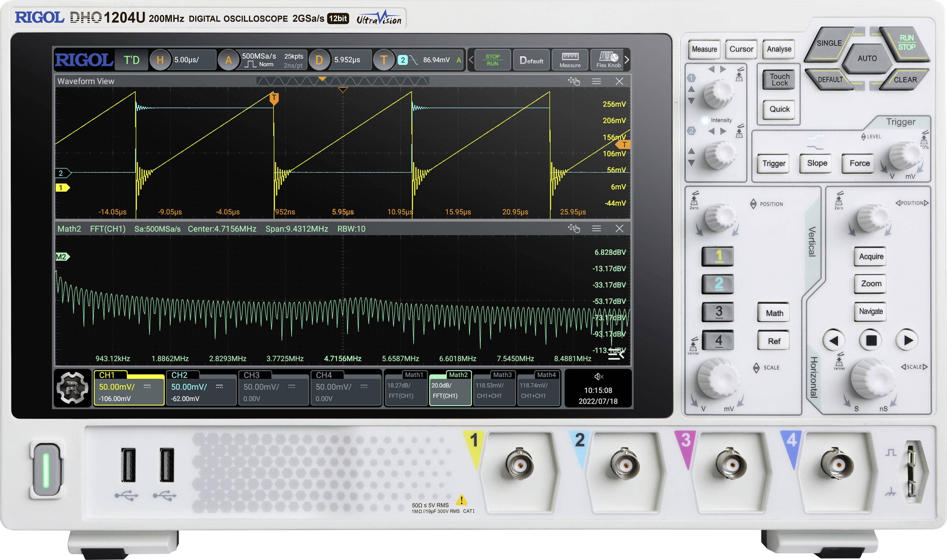Switch to the CH2 channel tab
Viewport: 947px width, 560px height.
pos(201,389)
